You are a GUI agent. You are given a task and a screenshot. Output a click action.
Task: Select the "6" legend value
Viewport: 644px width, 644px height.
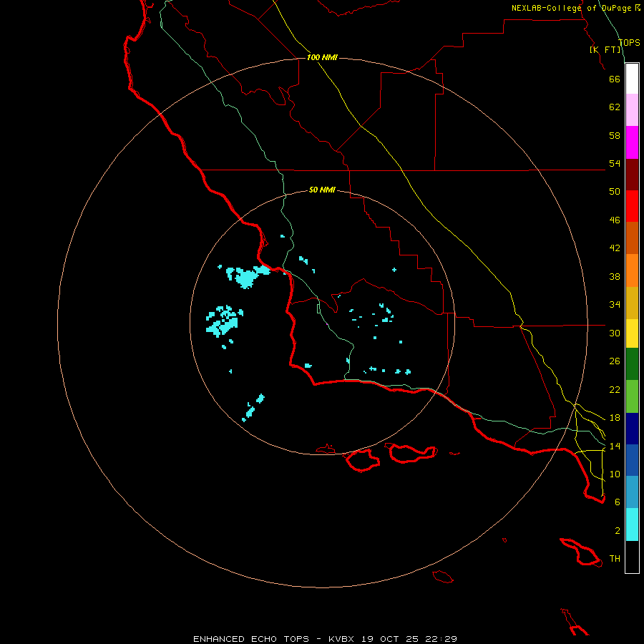coord(618,502)
